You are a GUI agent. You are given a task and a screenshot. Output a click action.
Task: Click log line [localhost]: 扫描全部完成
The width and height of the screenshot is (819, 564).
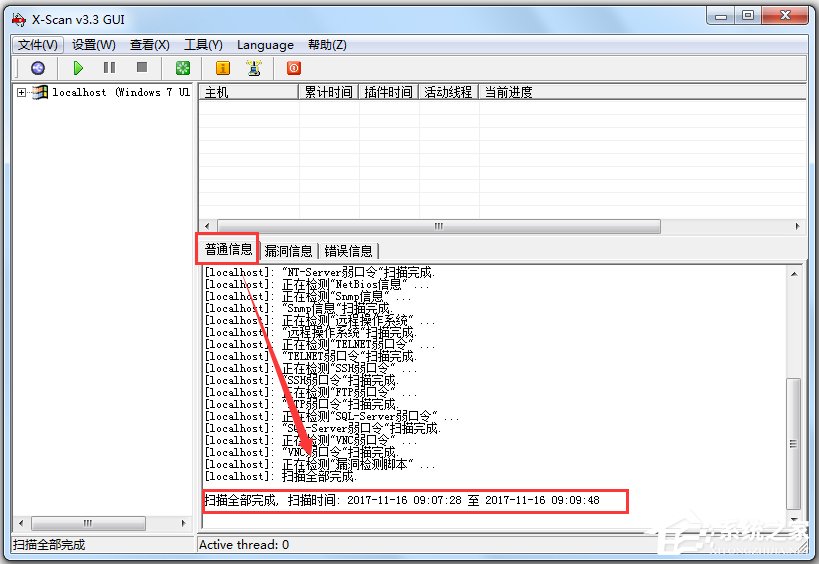click(280, 476)
